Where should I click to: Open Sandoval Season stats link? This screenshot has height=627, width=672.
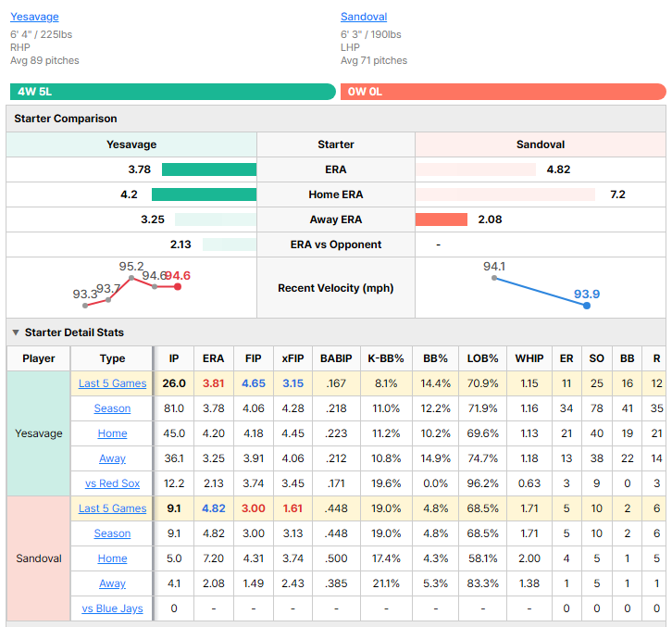[x=112, y=533]
